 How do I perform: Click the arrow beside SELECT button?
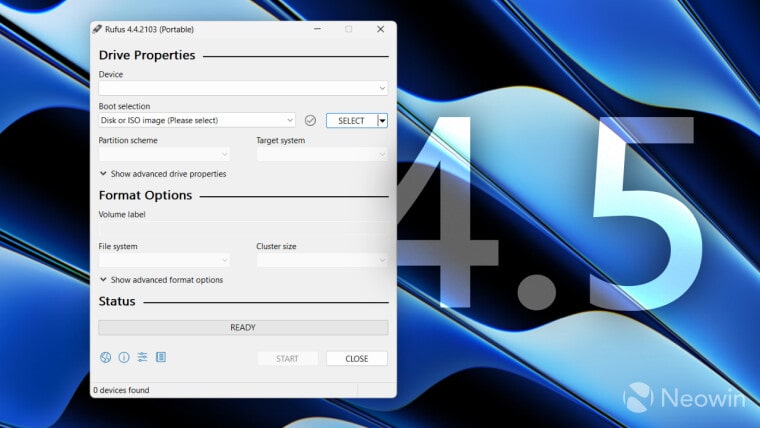click(x=382, y=120)
